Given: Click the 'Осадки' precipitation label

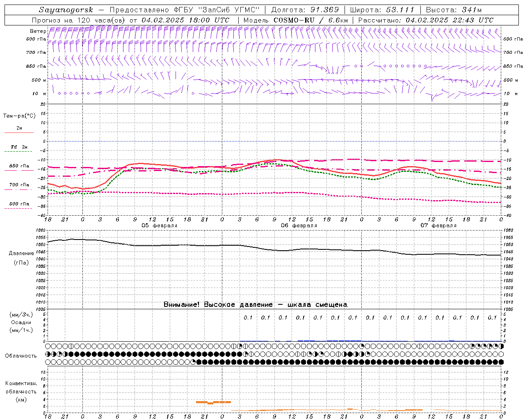Looking at the screenshot, I should point(21,322).
